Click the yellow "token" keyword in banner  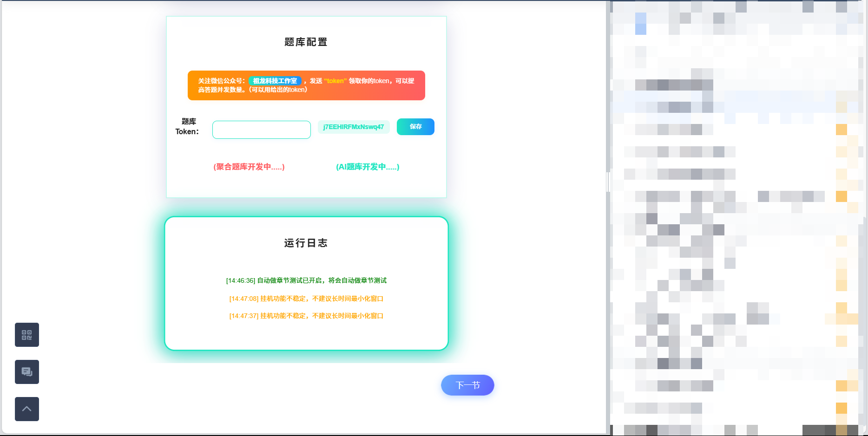click(335, 81)
